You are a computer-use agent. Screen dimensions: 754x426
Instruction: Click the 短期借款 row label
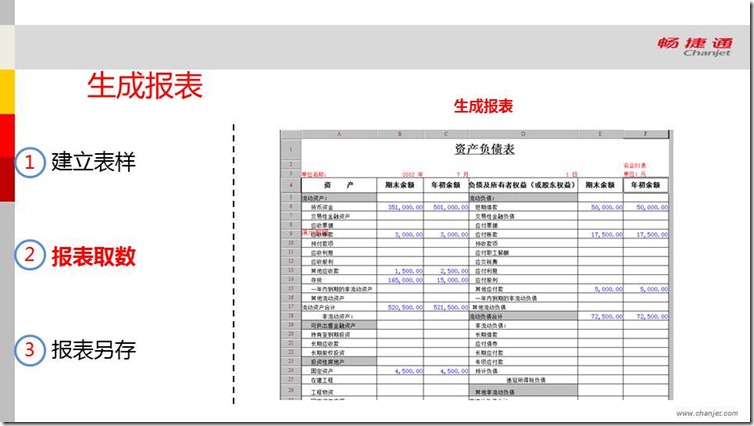pyautogui.click(x=486, y=207)
